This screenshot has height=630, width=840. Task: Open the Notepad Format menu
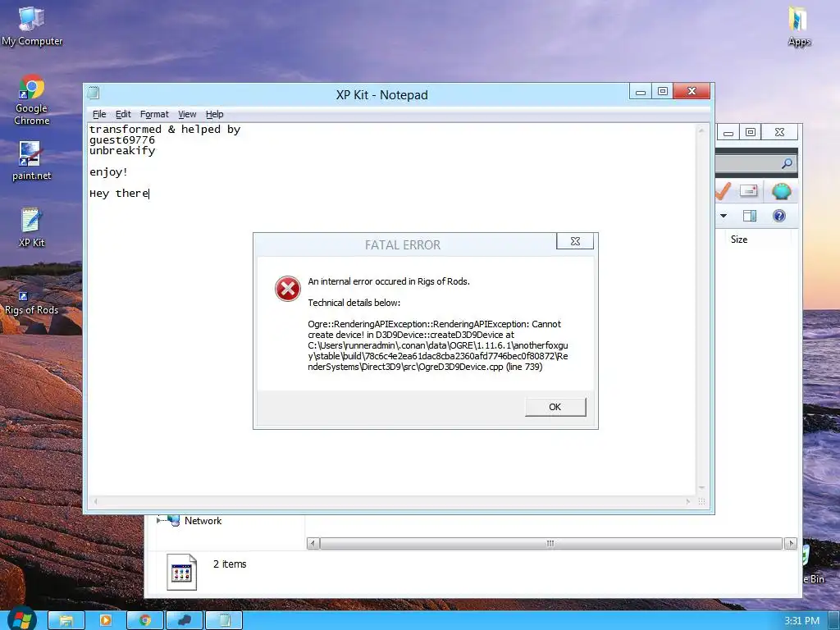click(154, 114)
